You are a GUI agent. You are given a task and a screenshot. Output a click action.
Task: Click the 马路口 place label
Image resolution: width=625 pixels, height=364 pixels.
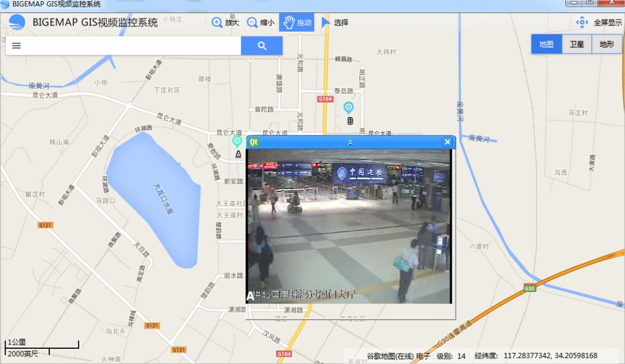[x=106, y=201]
